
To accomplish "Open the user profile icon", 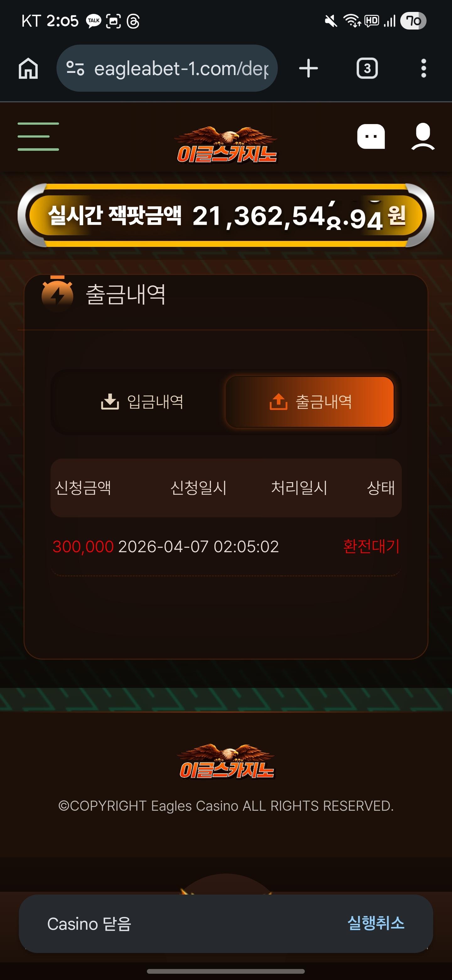I will click(x=423, y=136).
